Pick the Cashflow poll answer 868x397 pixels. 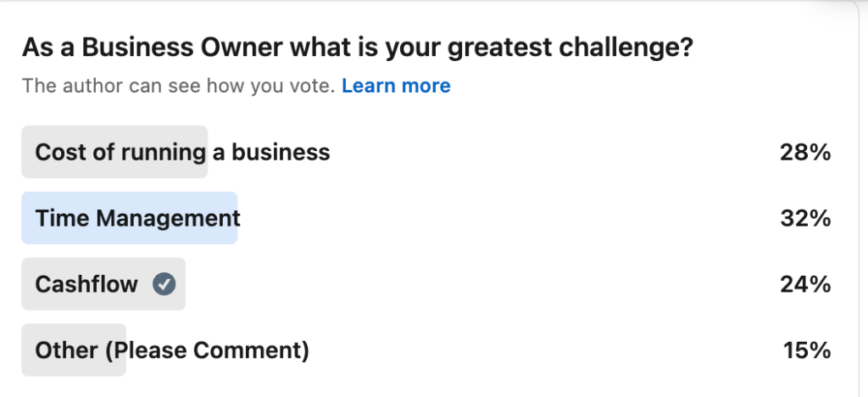[86, 284]
